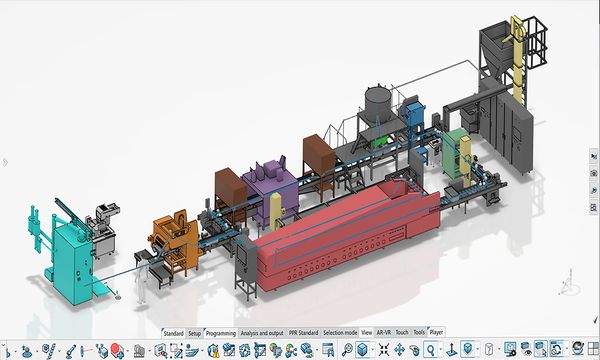Toggle the hide/show eye icon
Screen dimensions: 600x360
(x=526, y=349)
